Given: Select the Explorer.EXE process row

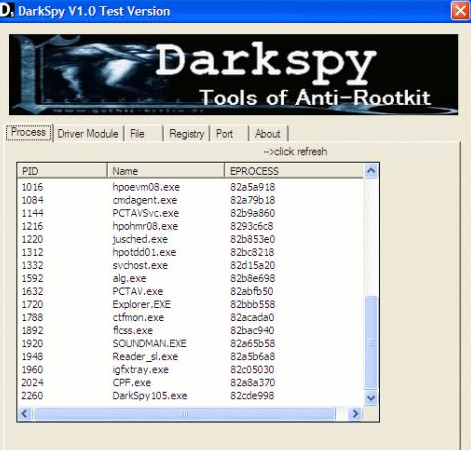Looking at the screenshot, I should pos(190,304).
